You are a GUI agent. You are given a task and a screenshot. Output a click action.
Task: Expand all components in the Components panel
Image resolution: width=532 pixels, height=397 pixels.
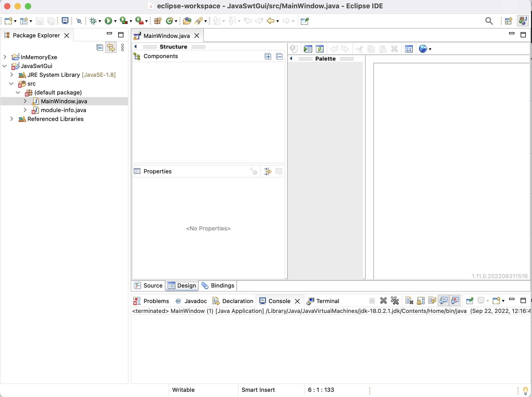coord(268,56)
